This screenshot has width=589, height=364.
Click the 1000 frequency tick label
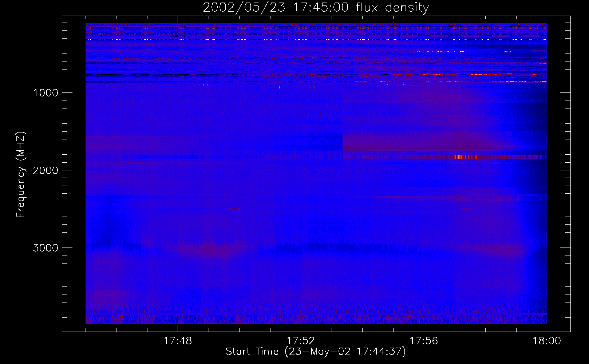tap(46, 93)
